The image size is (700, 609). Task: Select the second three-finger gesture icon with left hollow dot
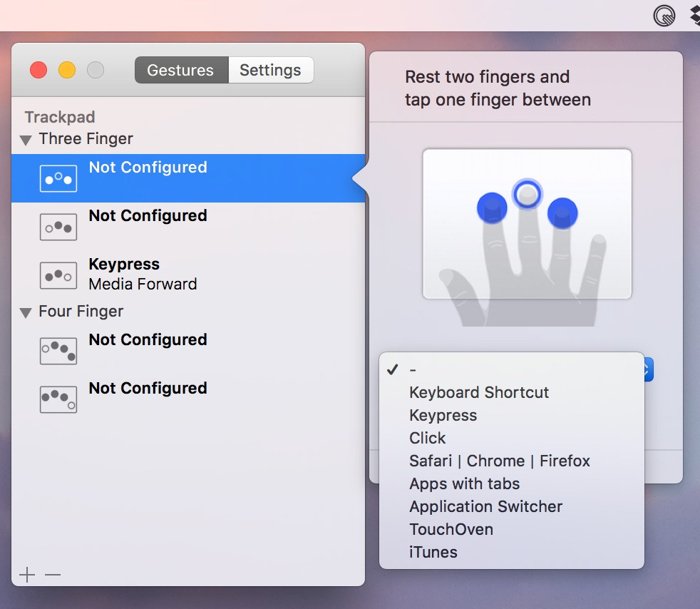(58, 227)
